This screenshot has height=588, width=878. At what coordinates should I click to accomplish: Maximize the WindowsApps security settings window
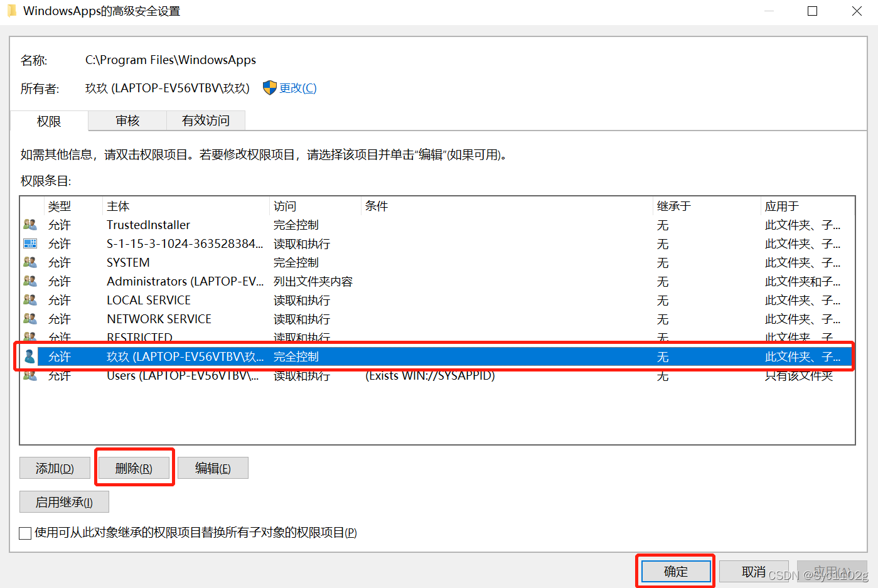813,11
